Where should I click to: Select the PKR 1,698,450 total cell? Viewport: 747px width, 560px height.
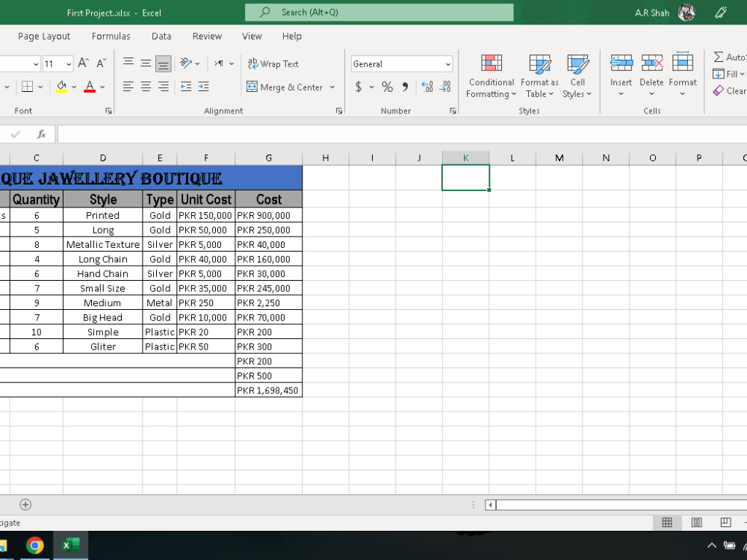(269, 391)
